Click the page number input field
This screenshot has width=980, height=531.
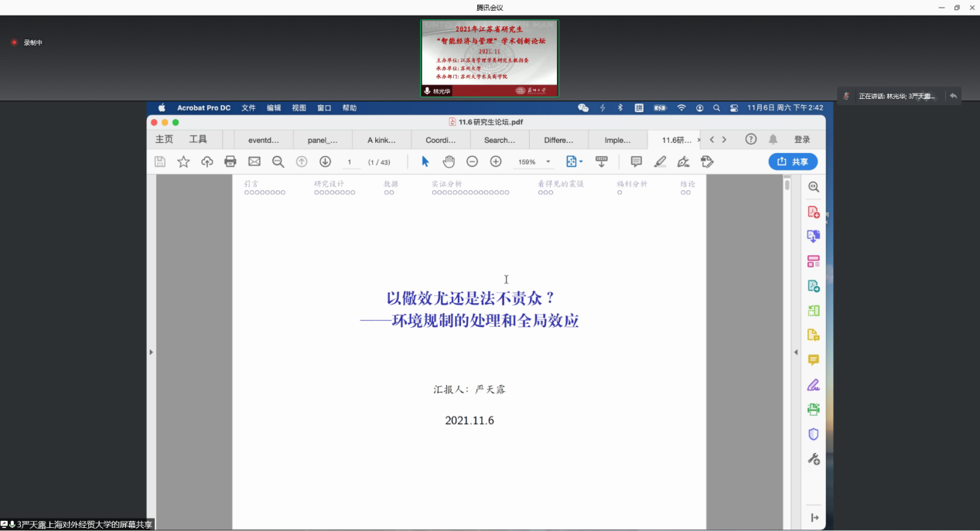click(350, 162)
